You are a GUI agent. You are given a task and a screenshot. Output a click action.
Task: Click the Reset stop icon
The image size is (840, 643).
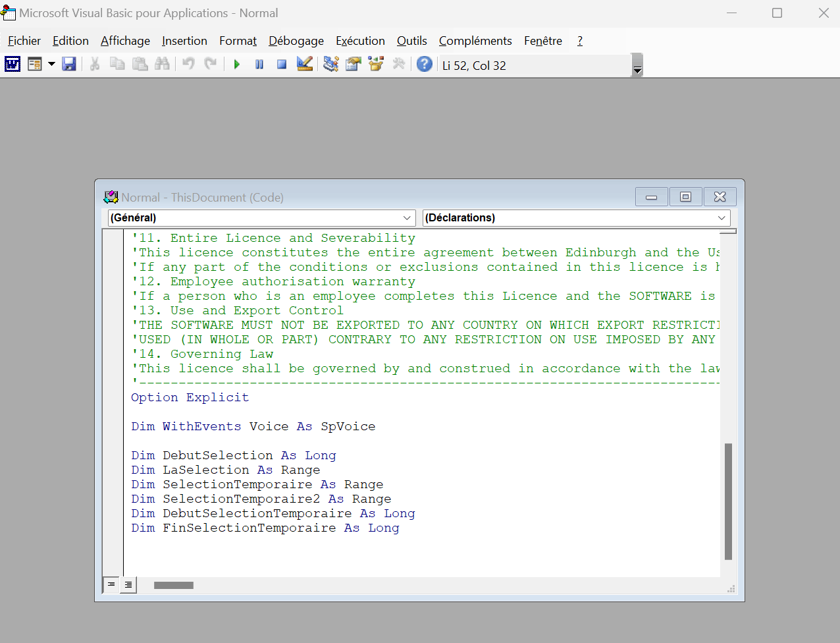pyautogui.click(x=282, y=64)
